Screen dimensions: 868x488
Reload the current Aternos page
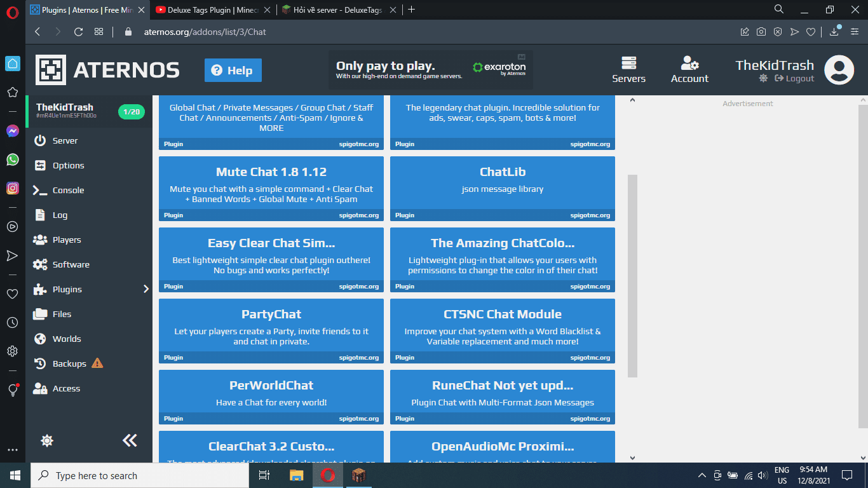(x=79, y=32)
